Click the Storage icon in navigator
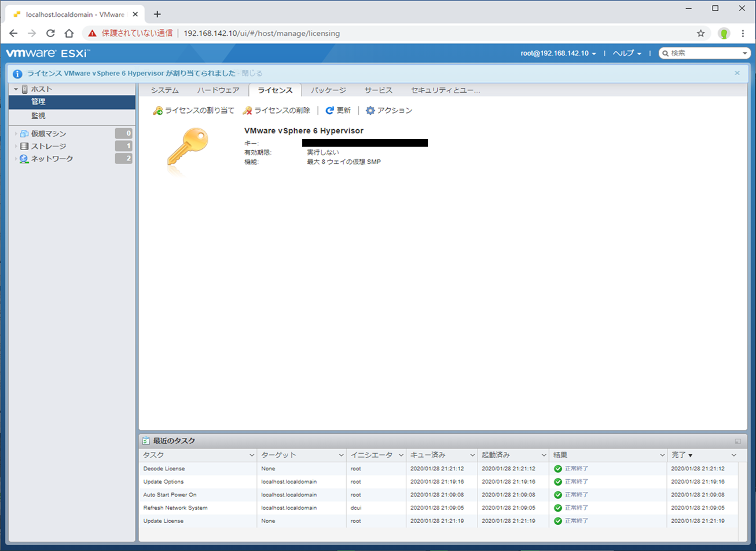The width and height of the screenshot is (756, 551). click(x=24, y=147)
